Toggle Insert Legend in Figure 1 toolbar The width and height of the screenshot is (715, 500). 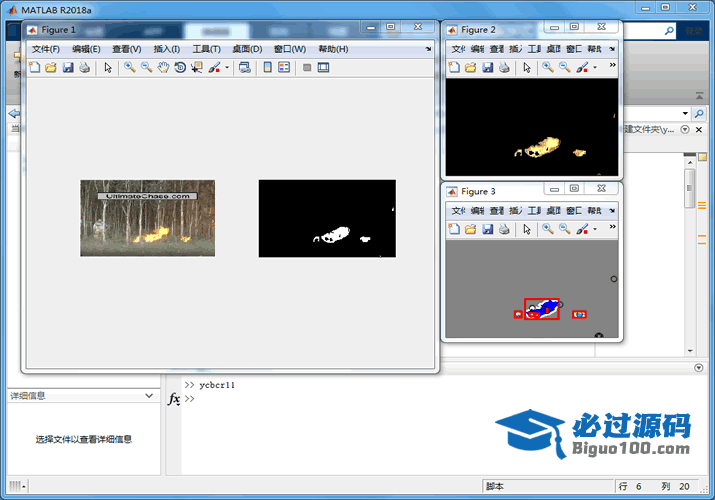coord(284,68)
